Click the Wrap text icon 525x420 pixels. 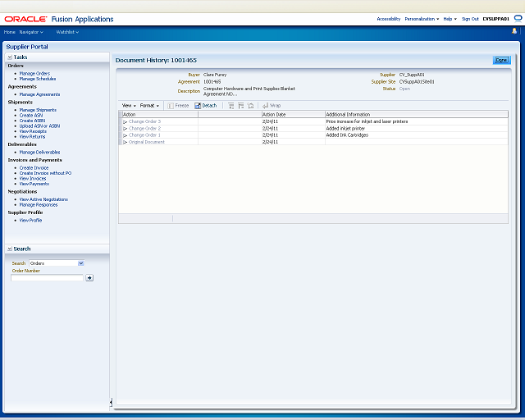(x=265, y=106)
